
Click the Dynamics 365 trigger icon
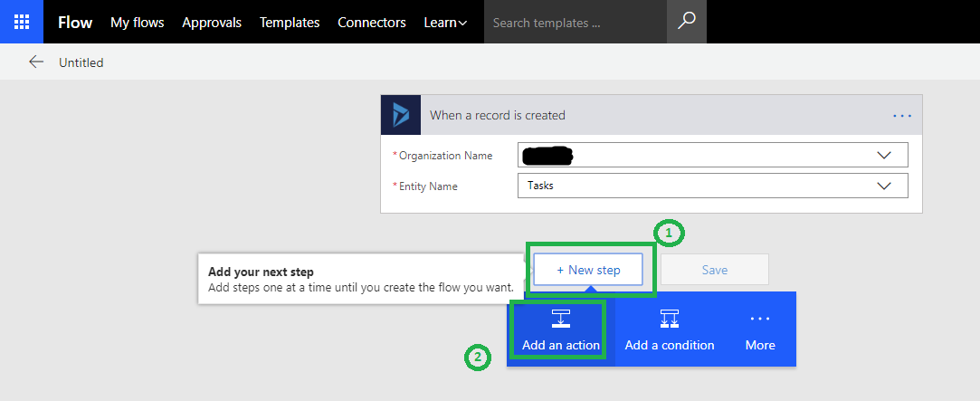click(x=401, y=115)
